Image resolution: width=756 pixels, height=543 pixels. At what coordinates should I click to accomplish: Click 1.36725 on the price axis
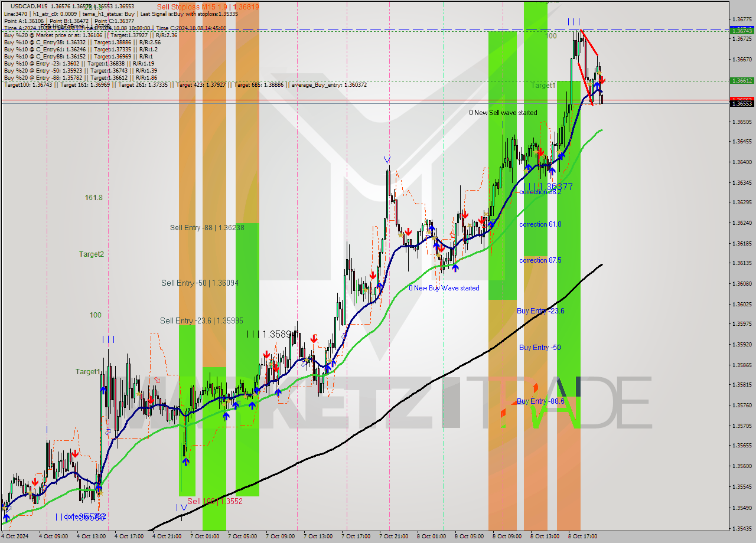point(741,39)
